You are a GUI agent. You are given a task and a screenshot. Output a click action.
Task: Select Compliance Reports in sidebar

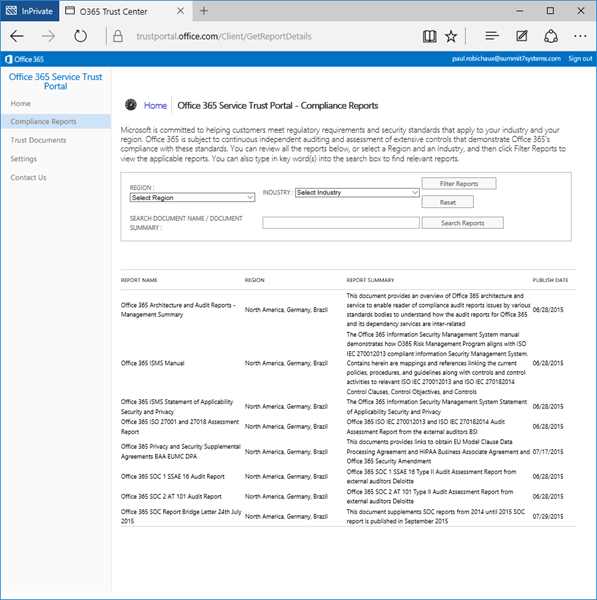pyautogui.click(x=55, y=121)
